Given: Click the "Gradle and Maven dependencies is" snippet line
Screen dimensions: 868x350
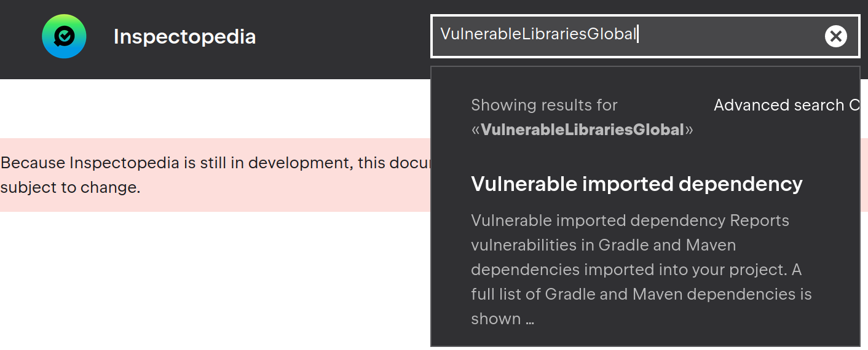Looking at the screenshot, I should click(x=641, y=294).
